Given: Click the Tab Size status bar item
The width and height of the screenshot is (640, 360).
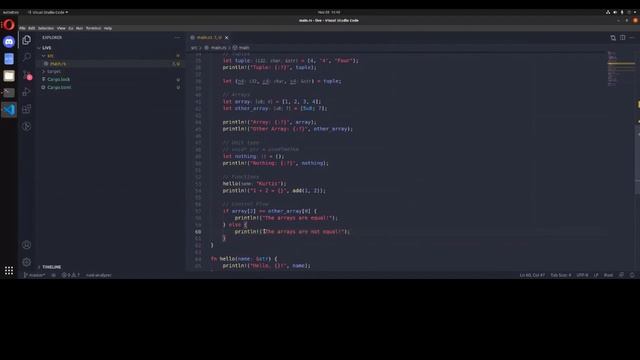Looking at the screenshot, I should pyautogui.click(x=560, y=275).
